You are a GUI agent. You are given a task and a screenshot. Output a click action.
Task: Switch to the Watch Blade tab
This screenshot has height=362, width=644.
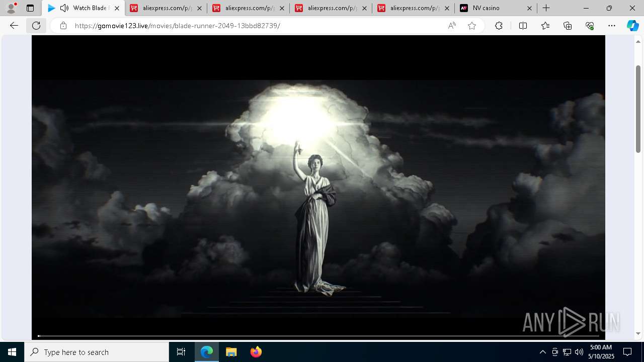pos(83,8)
